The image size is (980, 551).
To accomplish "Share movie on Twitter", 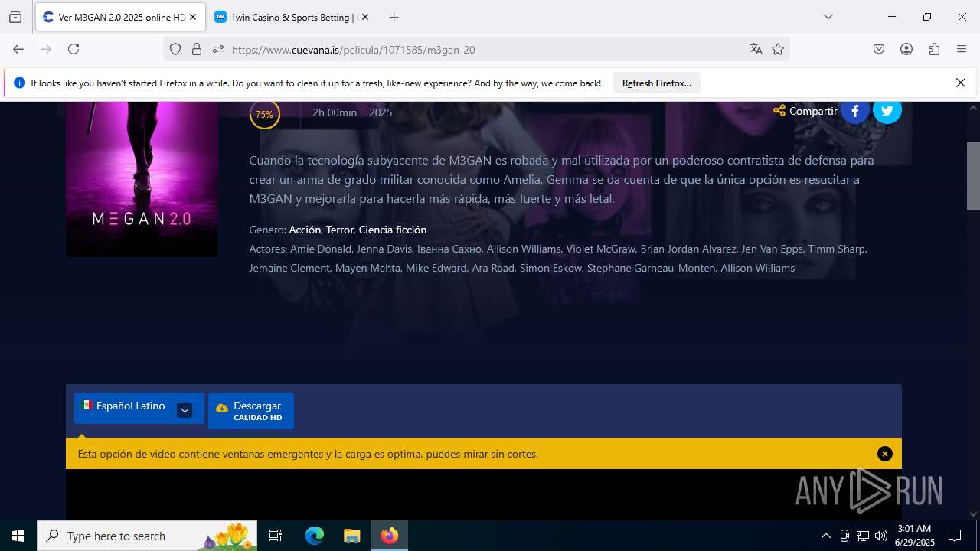I will click(x=887, y=111).
